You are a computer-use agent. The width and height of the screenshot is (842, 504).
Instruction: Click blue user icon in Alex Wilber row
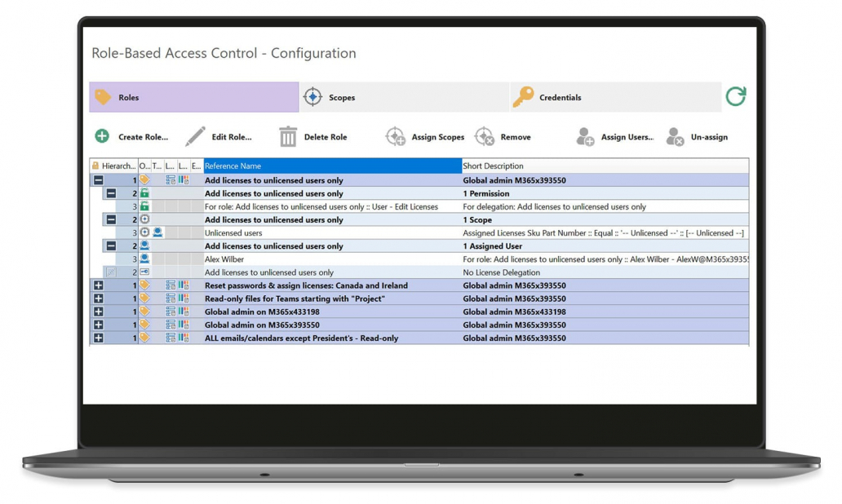click(x=144, y=259)
